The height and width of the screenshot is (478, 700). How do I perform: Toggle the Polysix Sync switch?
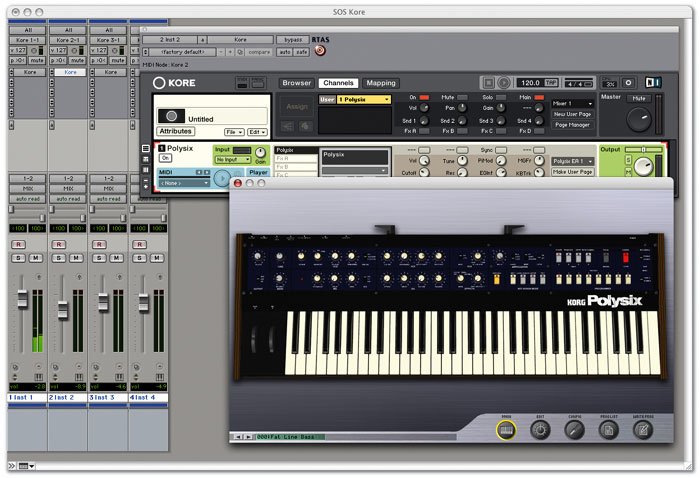pyautogui.click(x=501, y=150)
